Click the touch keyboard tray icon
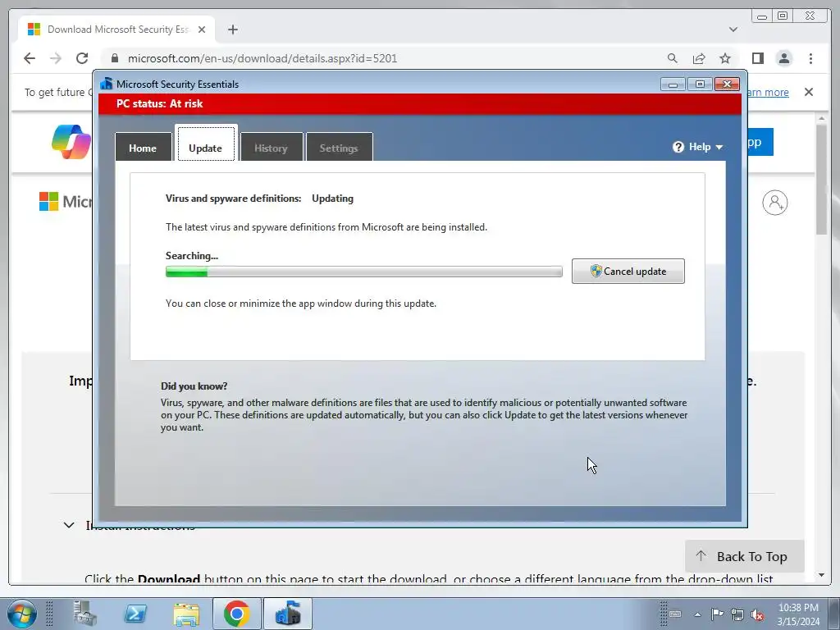 click(675, 614)
